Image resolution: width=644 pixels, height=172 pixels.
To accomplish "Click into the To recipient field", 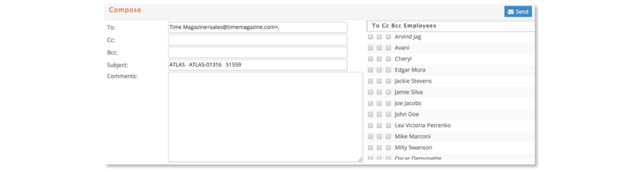I will pyautogui.click(x=258, y=27).
